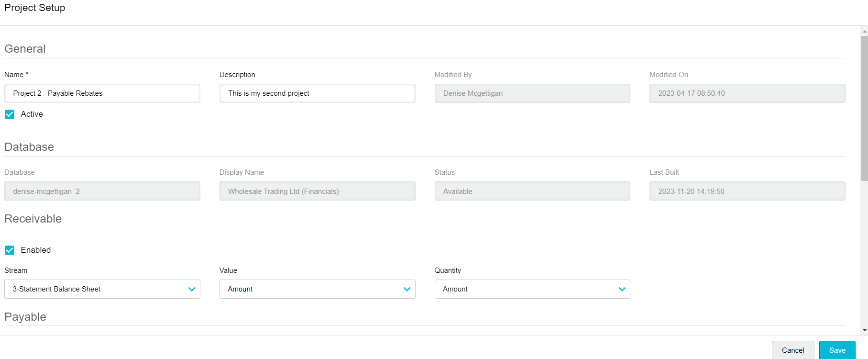
Task: Click the scrollbar down arrow
Action: (x=864, y=330)
